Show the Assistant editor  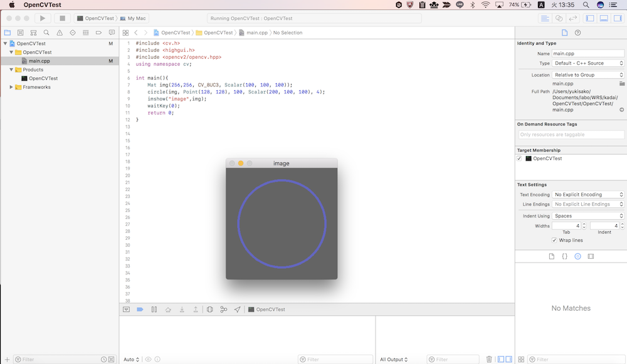tap(559, 18)
